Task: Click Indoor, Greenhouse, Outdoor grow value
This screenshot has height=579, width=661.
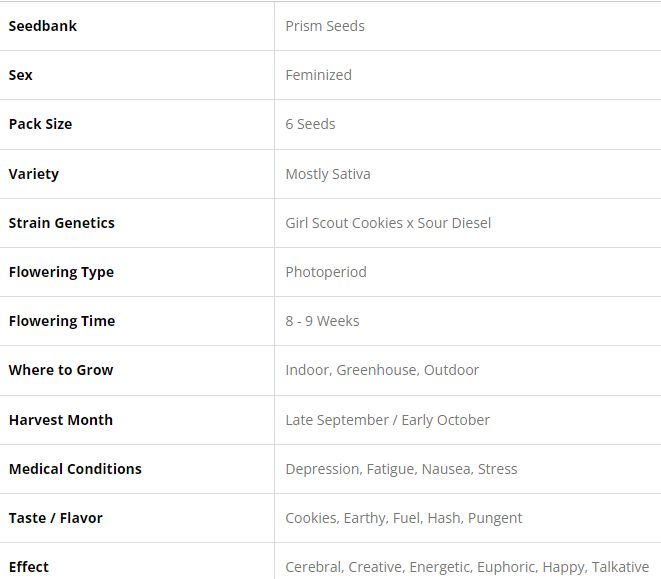Action: pos(382,370)
